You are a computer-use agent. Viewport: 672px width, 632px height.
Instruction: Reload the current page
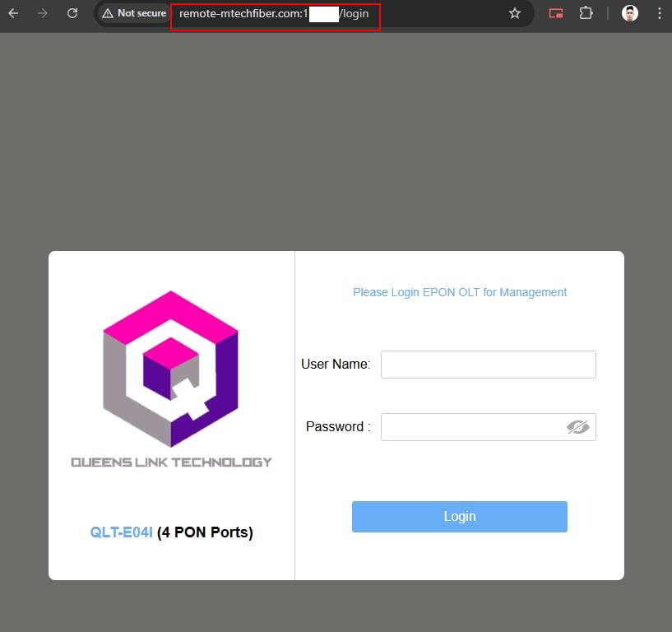coord(72,13)
